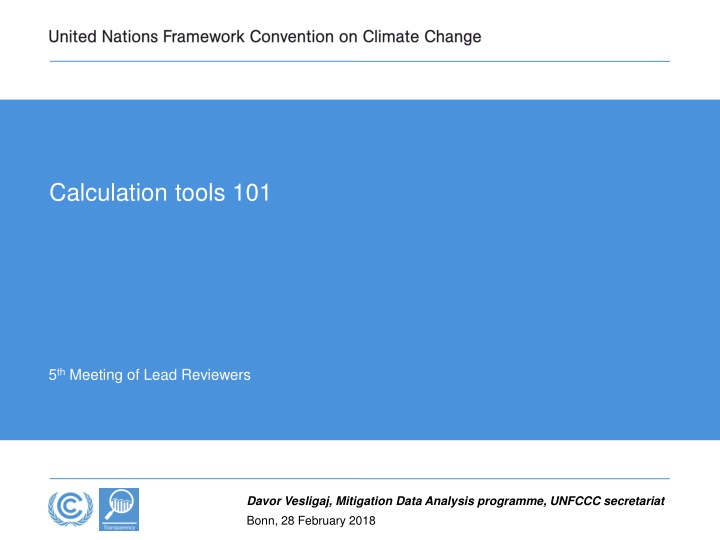Viewport: 720px width, 540px height.
Task: Click the words Lead Reviewers
Action: tap(197, 375)
